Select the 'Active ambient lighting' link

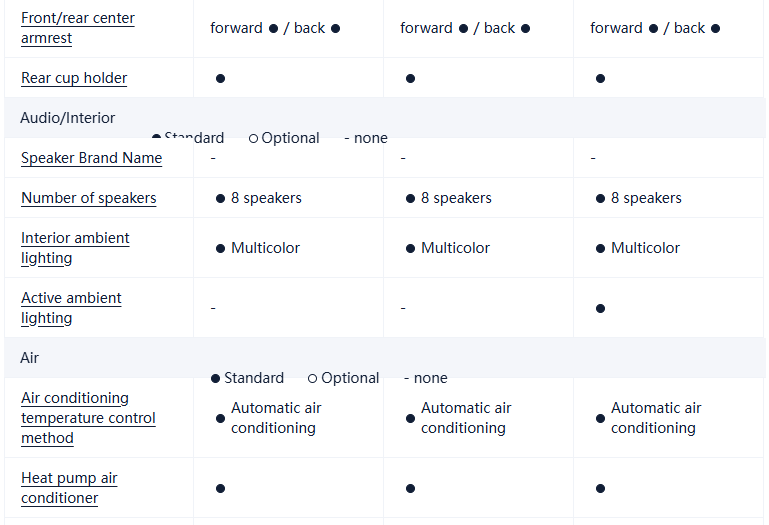click(x=71, y=308)
